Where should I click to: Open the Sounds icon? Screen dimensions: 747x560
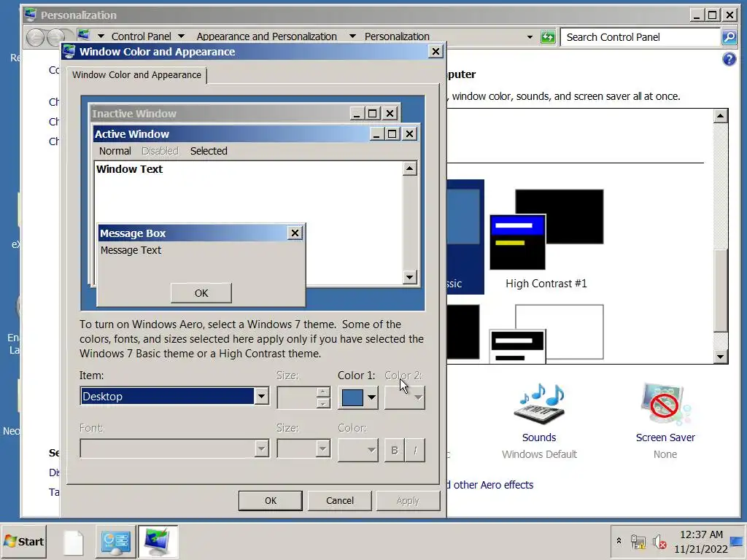[x=539, y=404]
